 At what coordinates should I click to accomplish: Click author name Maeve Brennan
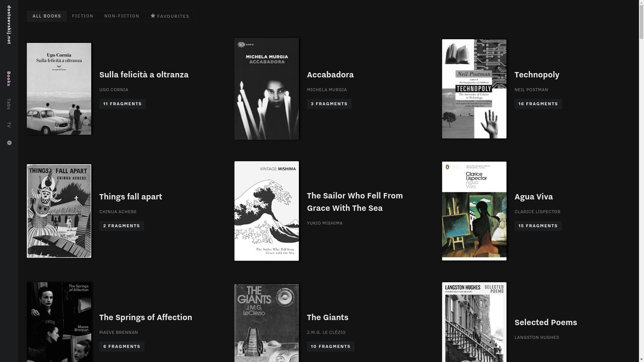(x=119, y=333)
